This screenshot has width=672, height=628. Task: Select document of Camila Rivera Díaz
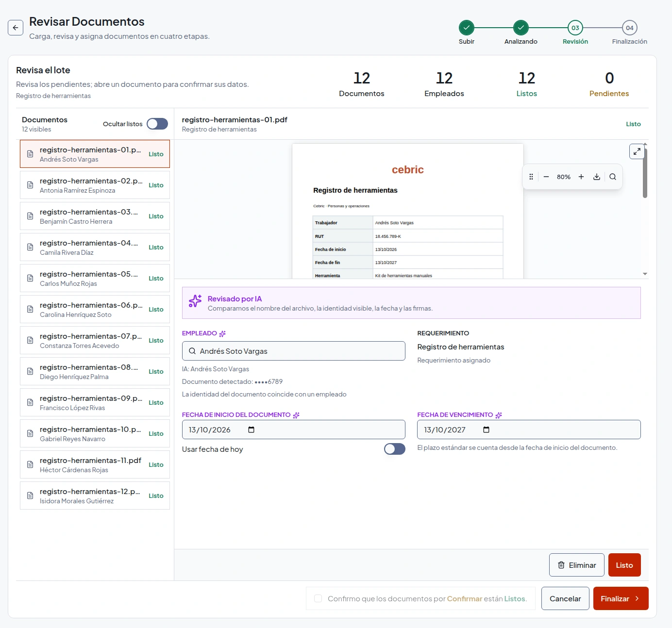[x=95, y=247]
